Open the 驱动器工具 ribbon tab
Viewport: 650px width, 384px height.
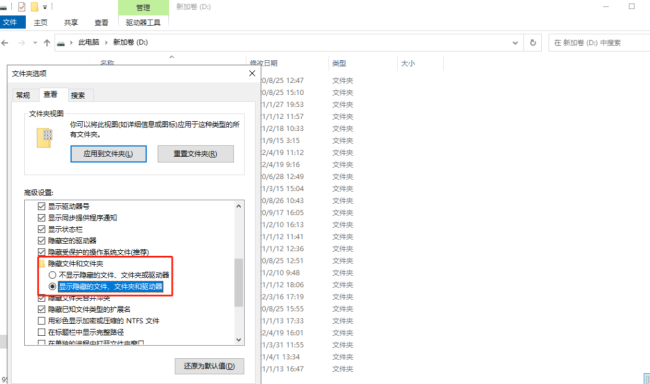tap(143, 22)
